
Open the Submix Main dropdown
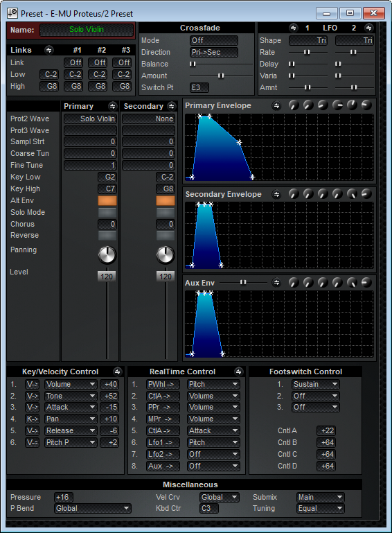point(321,497)
